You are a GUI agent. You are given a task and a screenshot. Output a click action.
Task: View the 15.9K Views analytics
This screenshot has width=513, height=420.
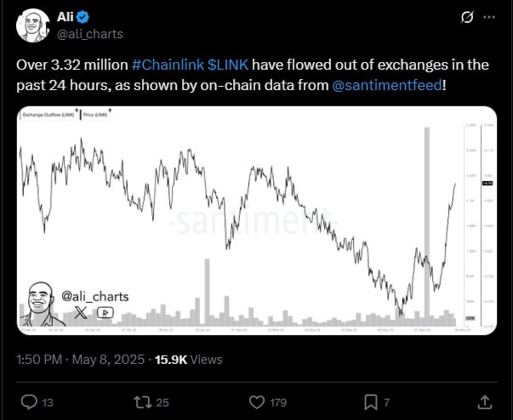(x=189, y=360)
